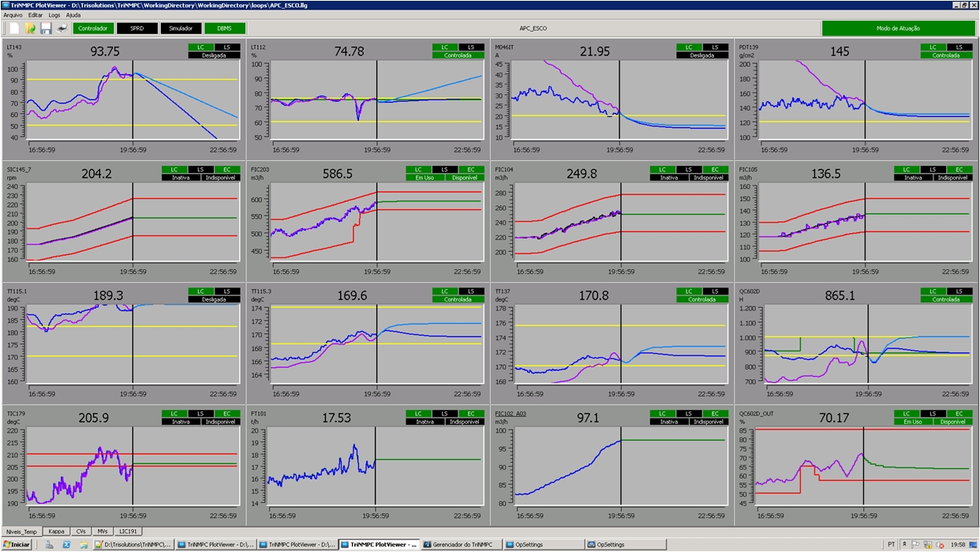Viewport: 980px width, 552px height.
Task: Click the APC_ESCO label in toolbar
Action: (534, 28)
